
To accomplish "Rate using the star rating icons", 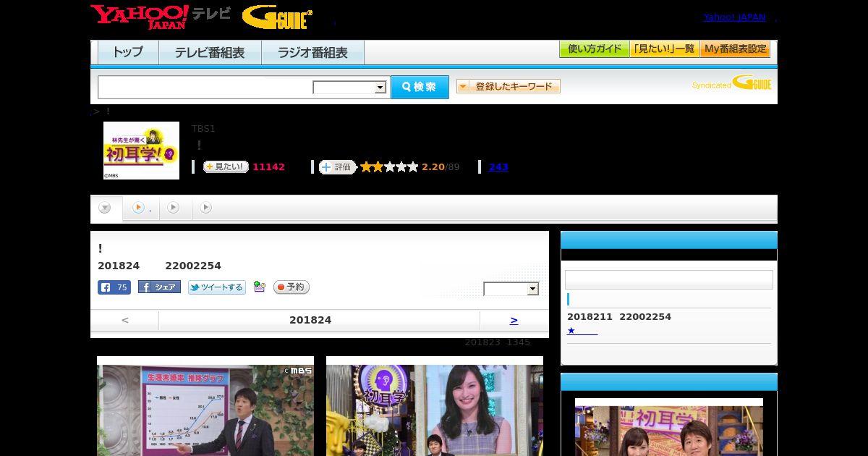I will (x=389, y=167).
